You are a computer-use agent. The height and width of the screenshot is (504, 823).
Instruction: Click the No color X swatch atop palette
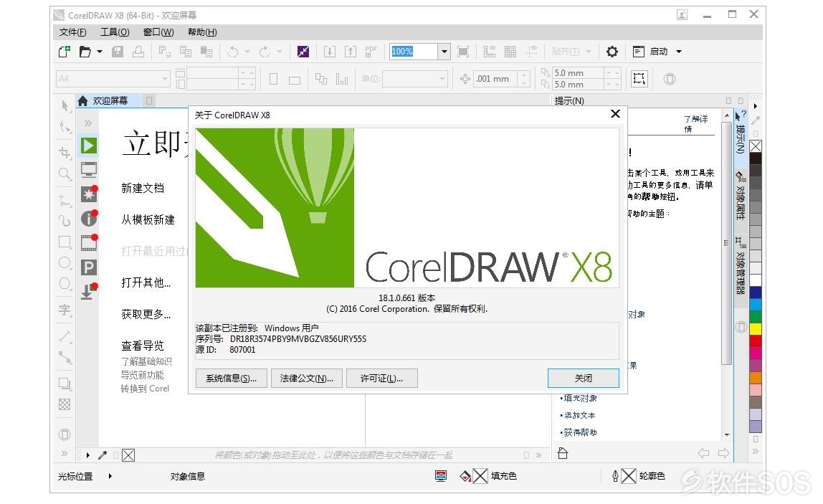pyautogui.click(x=756, y=146)
